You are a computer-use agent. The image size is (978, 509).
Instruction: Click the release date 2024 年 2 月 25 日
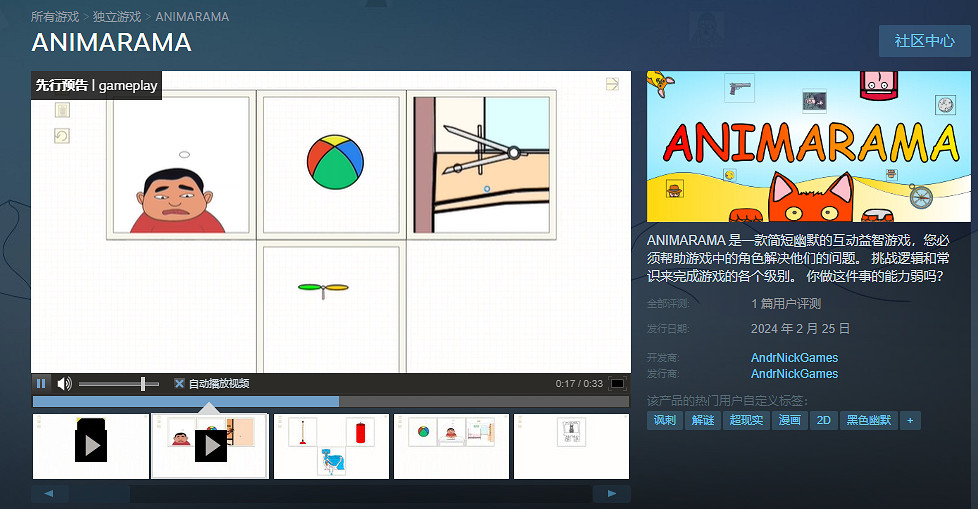(800, 329)
